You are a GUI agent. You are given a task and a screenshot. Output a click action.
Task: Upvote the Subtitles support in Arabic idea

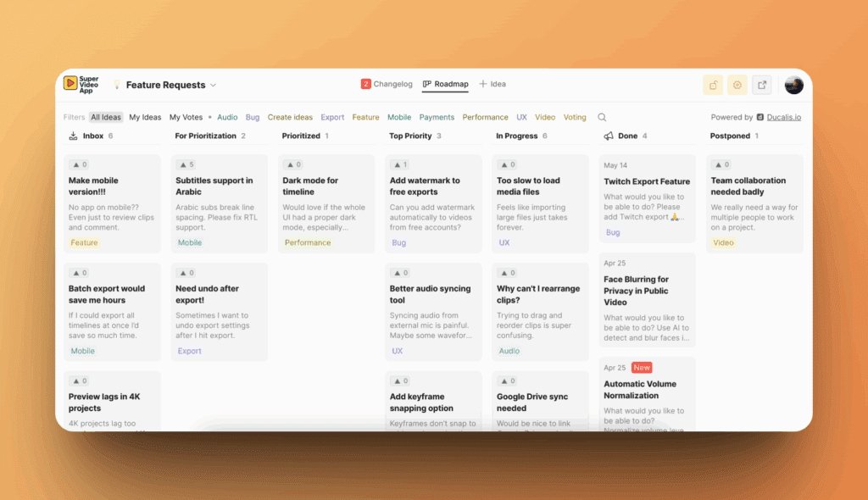coord(186,165)
